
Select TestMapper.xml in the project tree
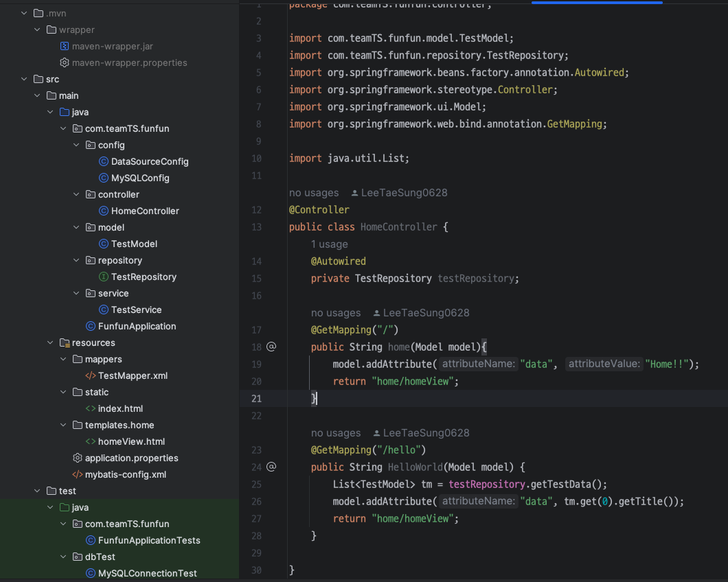(133, 375)
